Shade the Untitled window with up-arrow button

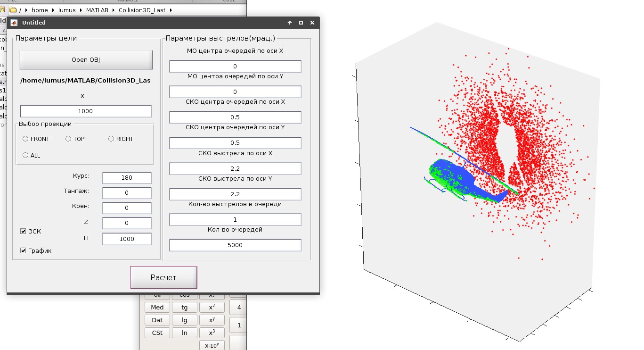(x=290, y=23)
